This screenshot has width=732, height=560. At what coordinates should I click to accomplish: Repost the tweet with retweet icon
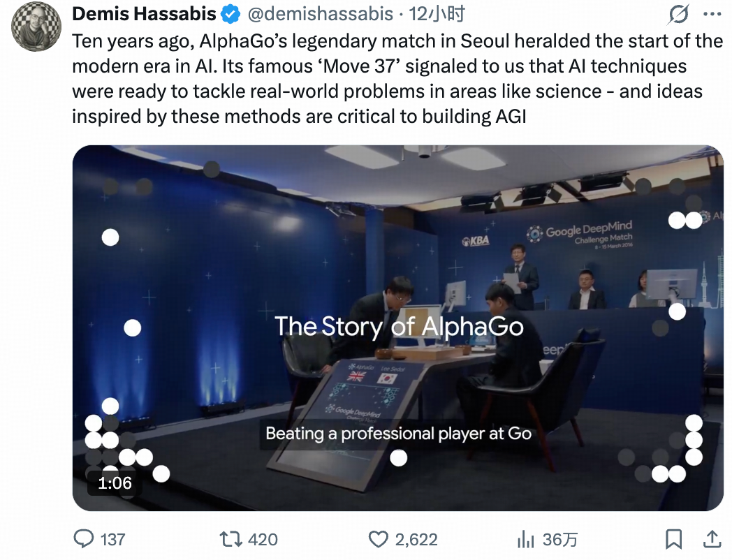pos(230,539)
